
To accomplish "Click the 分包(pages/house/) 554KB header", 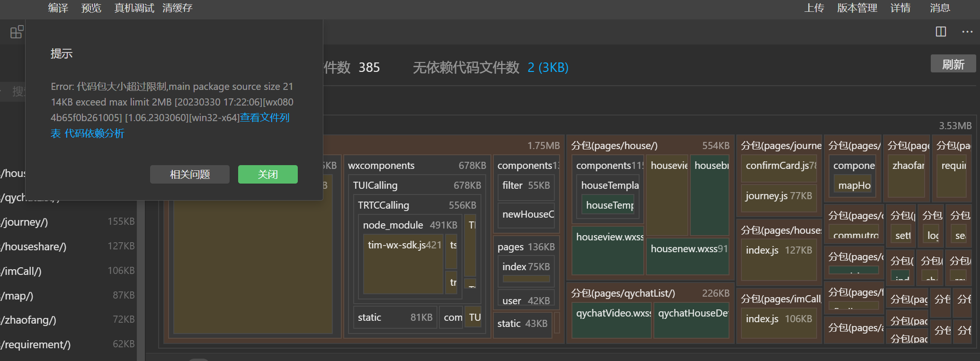I will tap(650, 146).
